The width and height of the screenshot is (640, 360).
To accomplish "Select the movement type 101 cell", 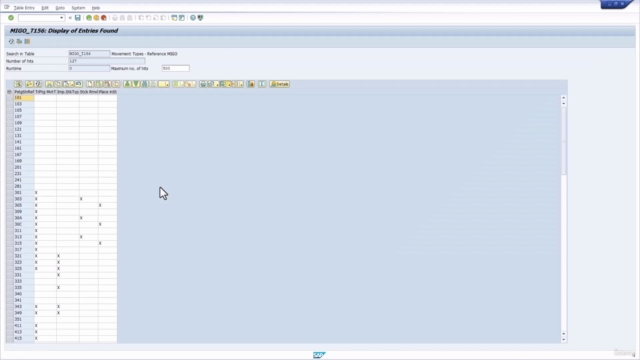I will point(24,98).
